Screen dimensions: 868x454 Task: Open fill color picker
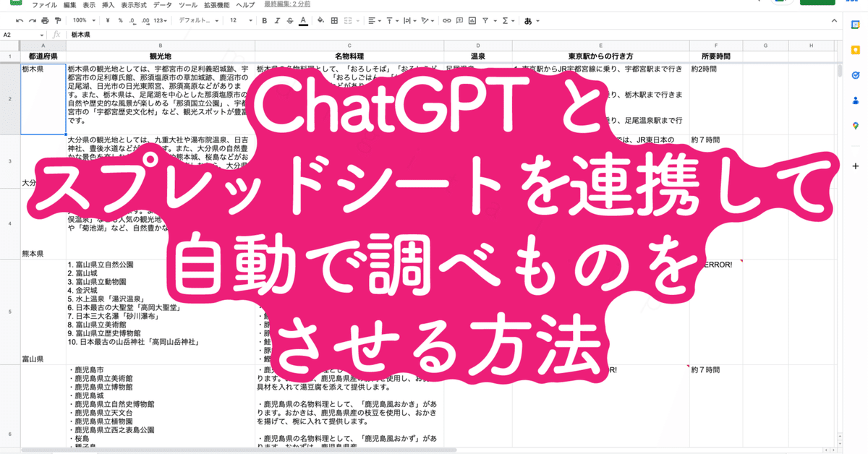coord(319,20)
